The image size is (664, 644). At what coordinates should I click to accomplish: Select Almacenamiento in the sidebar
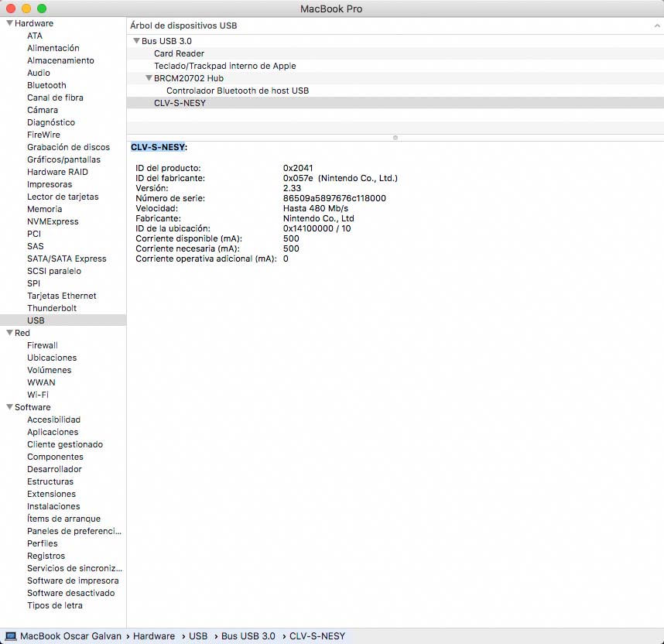(x=60, y=60)
